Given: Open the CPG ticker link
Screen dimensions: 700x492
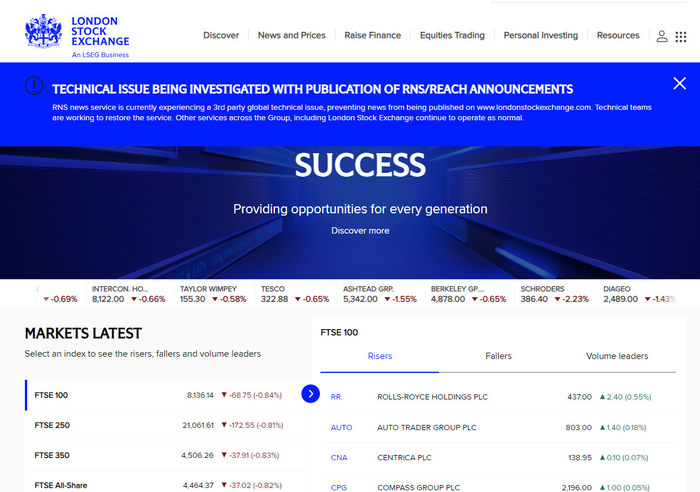Looking at the screenshot, I should pyautogui.click(x=339, y=488).
